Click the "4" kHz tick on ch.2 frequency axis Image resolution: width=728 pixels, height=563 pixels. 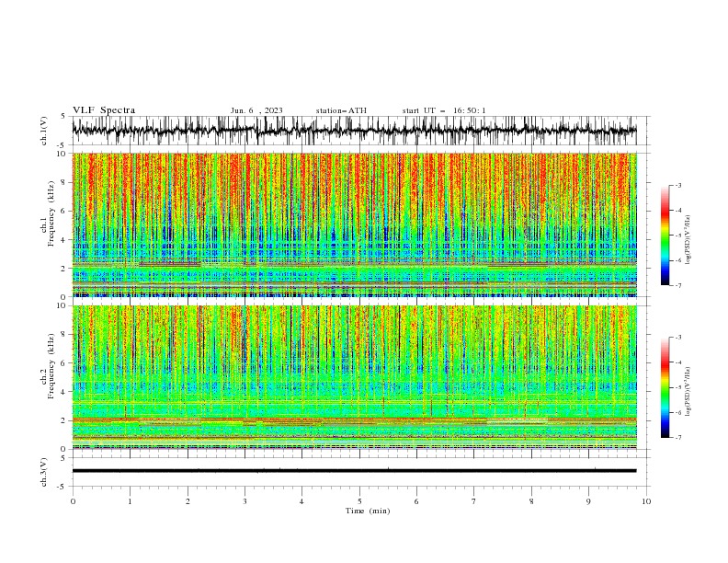(x=64, y=392)
